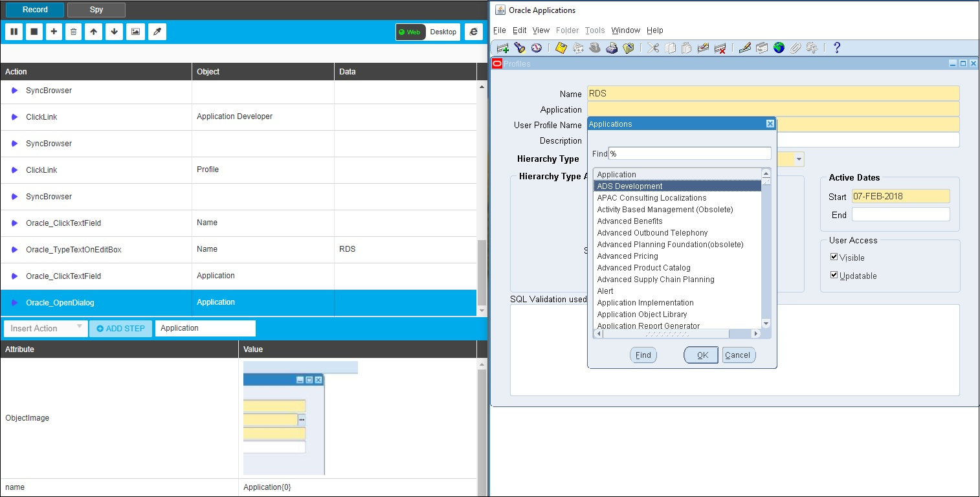Save with yellow floppy disk icon
Viewport: 980px width, 497px height.
pos(561,48)
